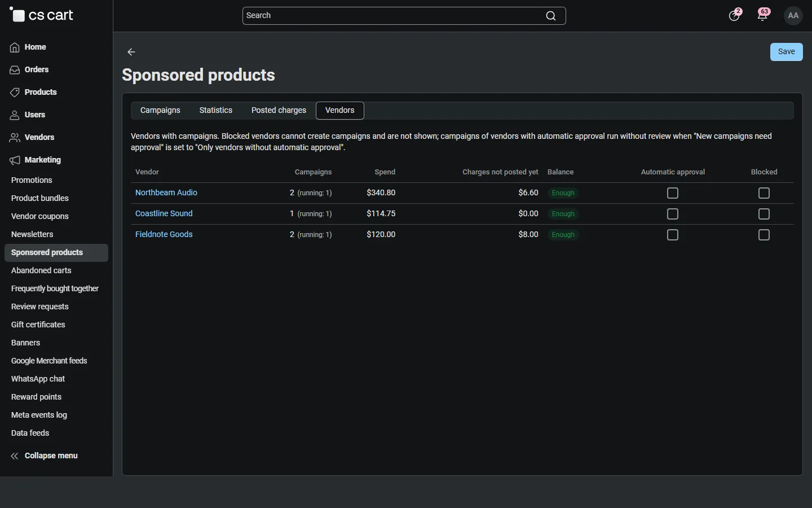The height and width of the screenshot is (508, 812).
Task: Open Product bundles in the sidebar
Action: click(40, 199)
